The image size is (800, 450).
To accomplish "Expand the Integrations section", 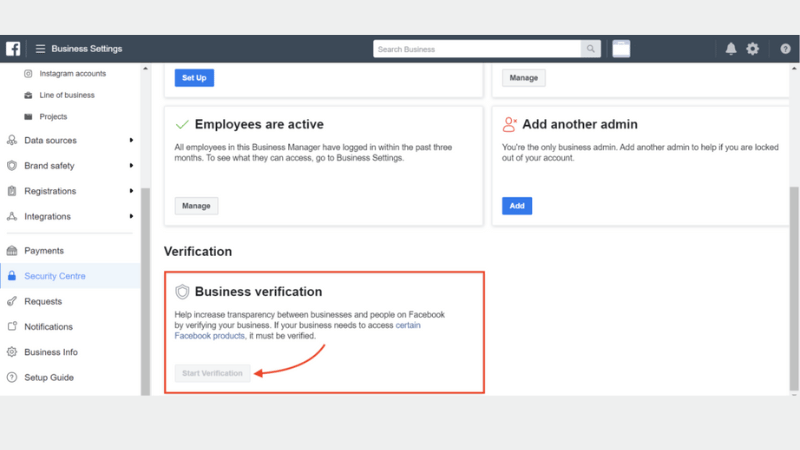I will 131,216.
